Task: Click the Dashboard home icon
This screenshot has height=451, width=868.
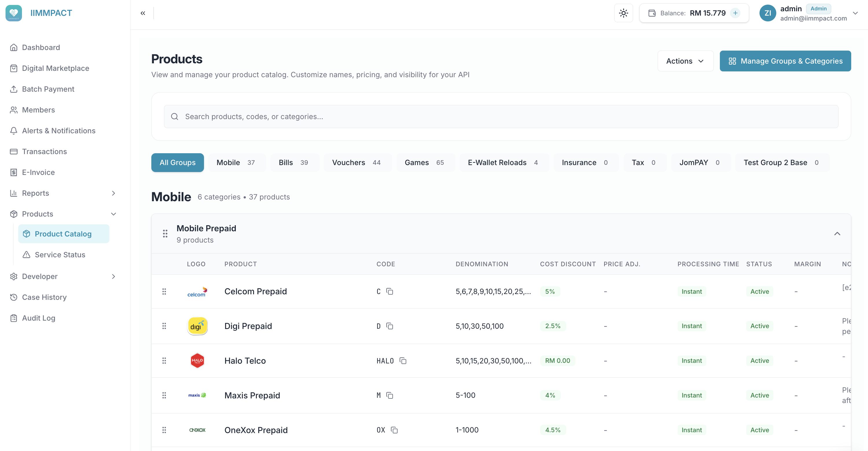Action: [14, 47]
